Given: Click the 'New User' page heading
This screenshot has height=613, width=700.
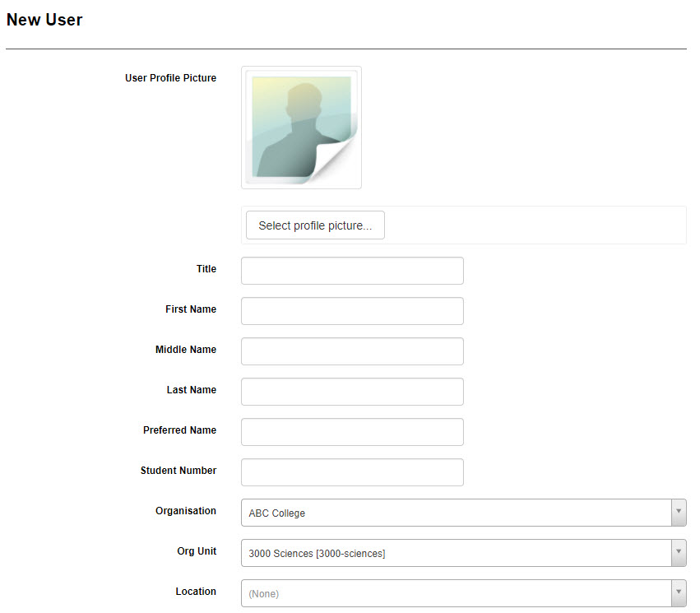Looking at the screenshot, I should [x=44, y=20].
